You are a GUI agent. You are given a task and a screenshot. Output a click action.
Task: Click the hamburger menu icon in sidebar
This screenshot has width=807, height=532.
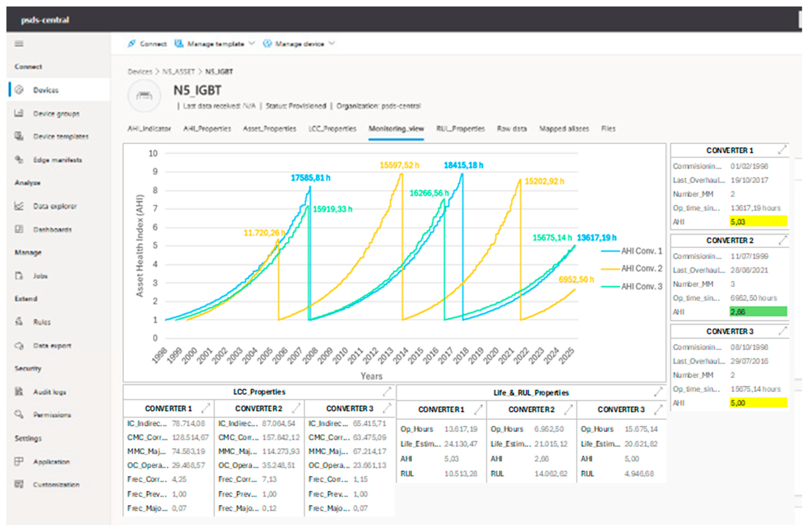coord(19,44)
